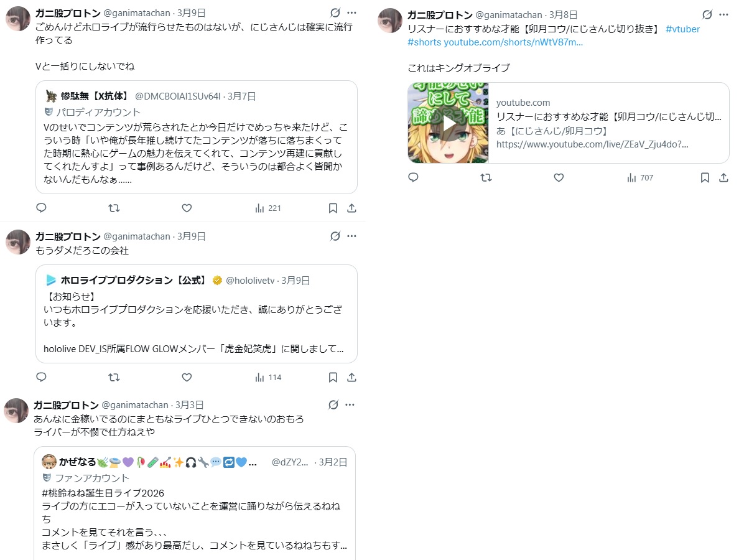Retweet the March 8 YouTube shorts tweet

click(x=486, y=177)
